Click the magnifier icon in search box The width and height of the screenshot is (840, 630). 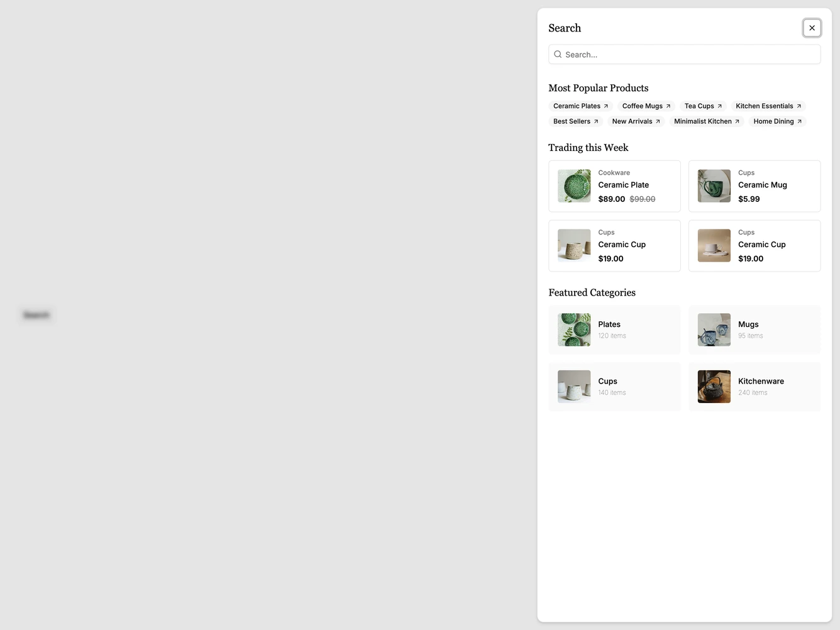[558, 55]
